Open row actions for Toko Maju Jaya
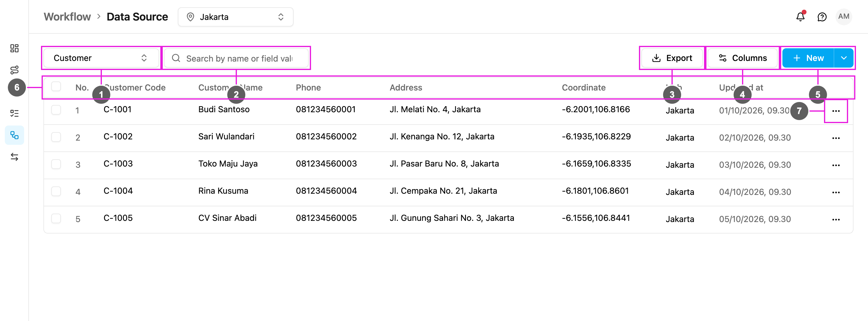 coord(836,165)
